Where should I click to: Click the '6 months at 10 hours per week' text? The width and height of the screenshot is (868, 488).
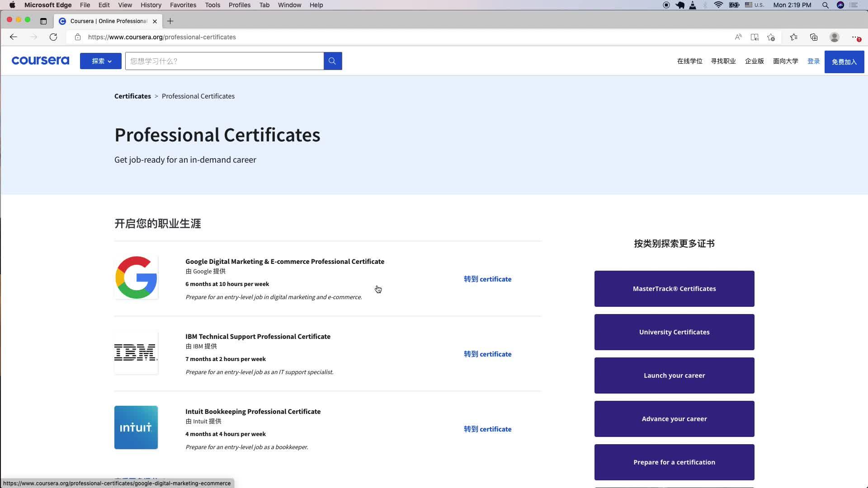coord(227,284)
